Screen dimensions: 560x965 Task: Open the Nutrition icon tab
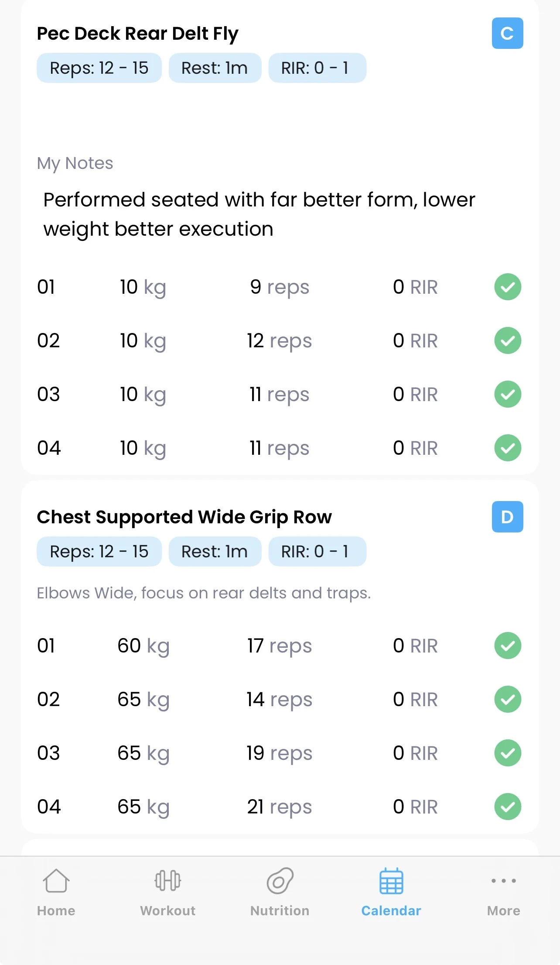tap(280, 891)
